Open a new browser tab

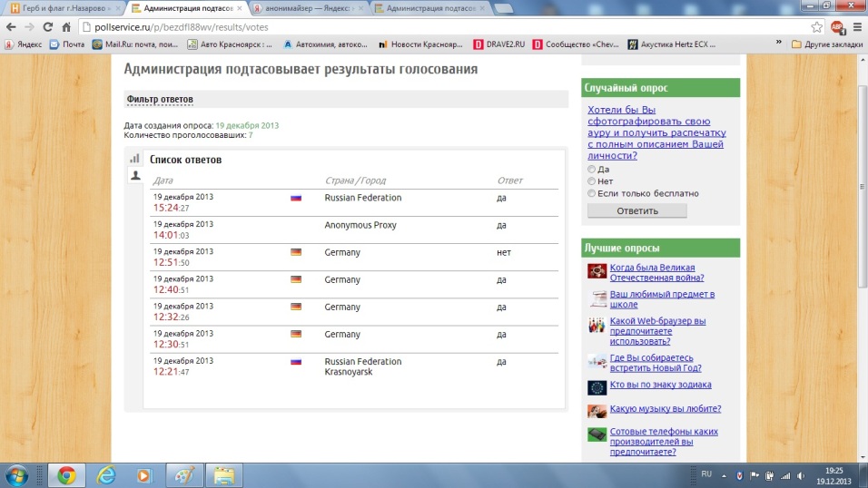503,8
